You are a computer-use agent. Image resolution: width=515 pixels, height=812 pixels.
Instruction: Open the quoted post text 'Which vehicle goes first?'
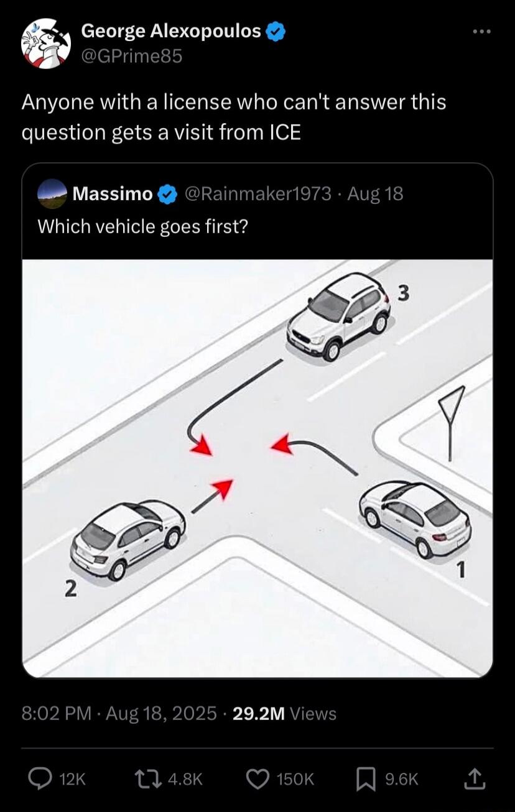(143, 226)
